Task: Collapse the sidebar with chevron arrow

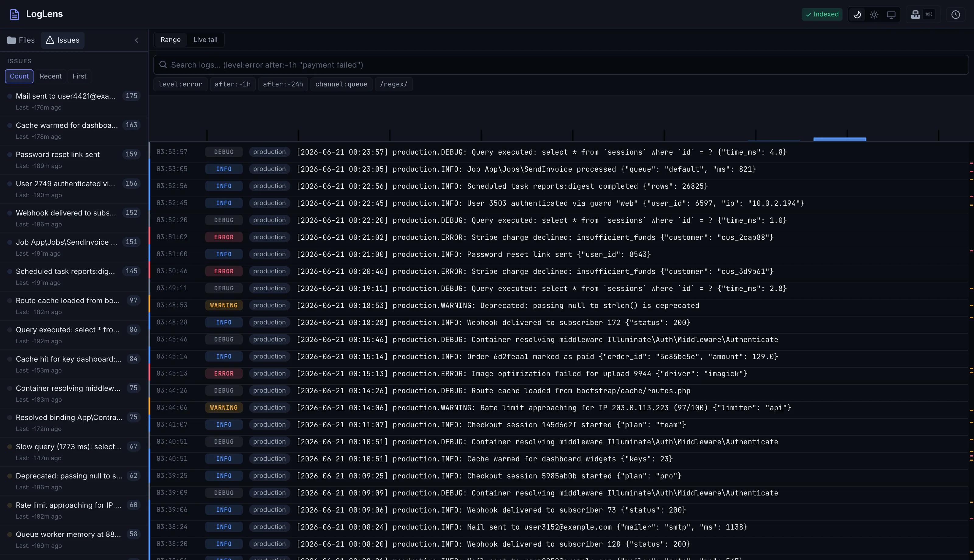Action: [136, 40]
